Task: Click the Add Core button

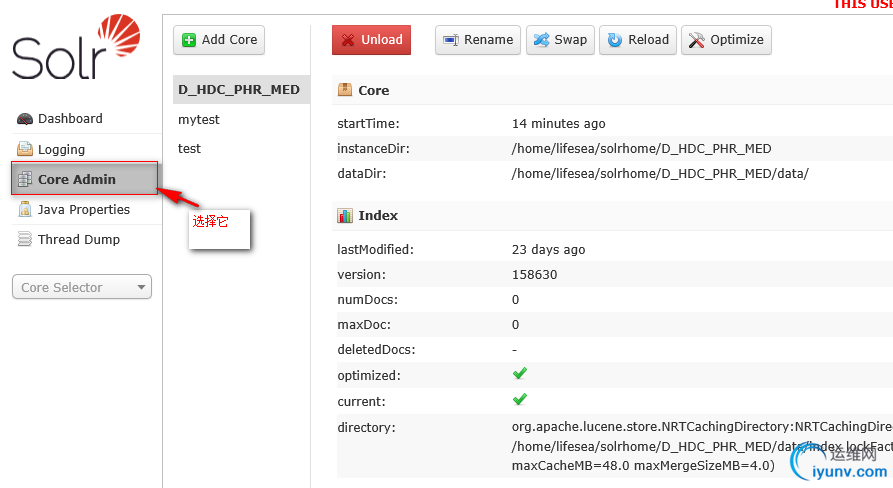Action: click(219, 40)
